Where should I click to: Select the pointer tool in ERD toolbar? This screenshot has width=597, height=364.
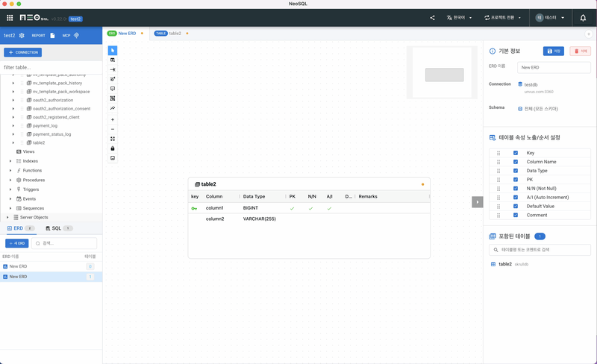pos(113,50)
